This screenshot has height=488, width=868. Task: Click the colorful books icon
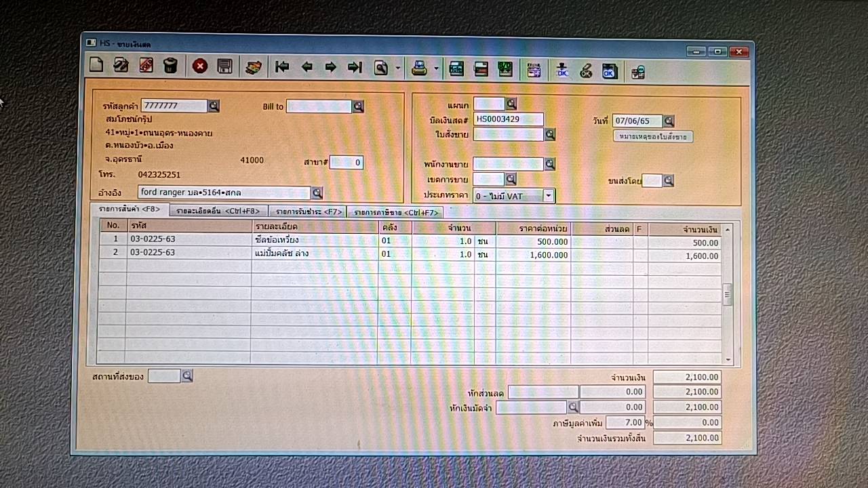tap(254, 66)
